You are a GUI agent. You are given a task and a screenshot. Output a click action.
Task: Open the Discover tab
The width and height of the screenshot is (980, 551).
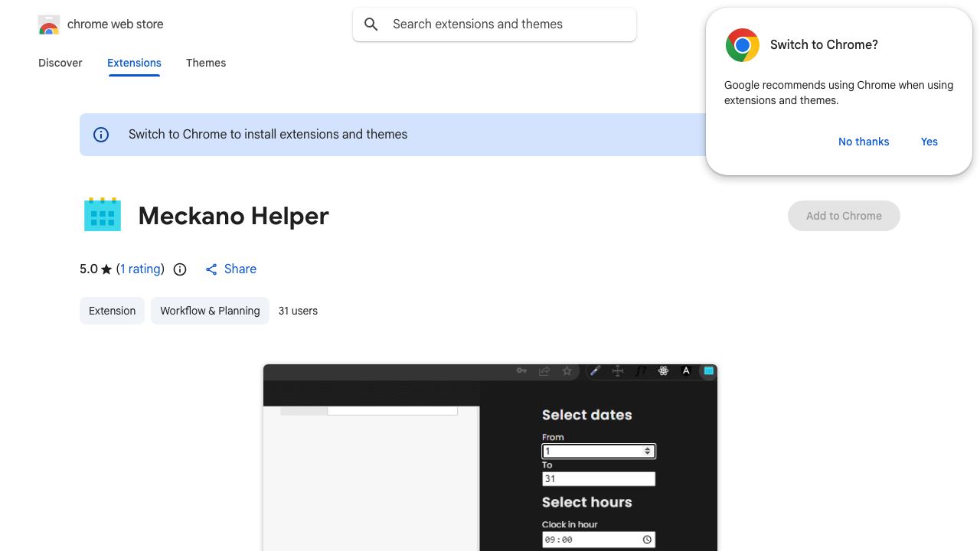(60, 63)
